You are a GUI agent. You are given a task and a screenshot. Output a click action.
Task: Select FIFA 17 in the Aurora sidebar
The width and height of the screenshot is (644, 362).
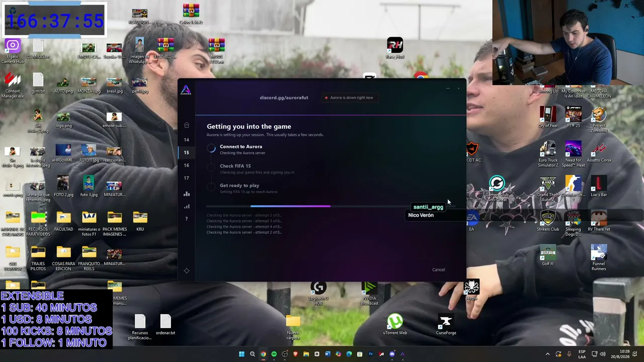point(186,178)
